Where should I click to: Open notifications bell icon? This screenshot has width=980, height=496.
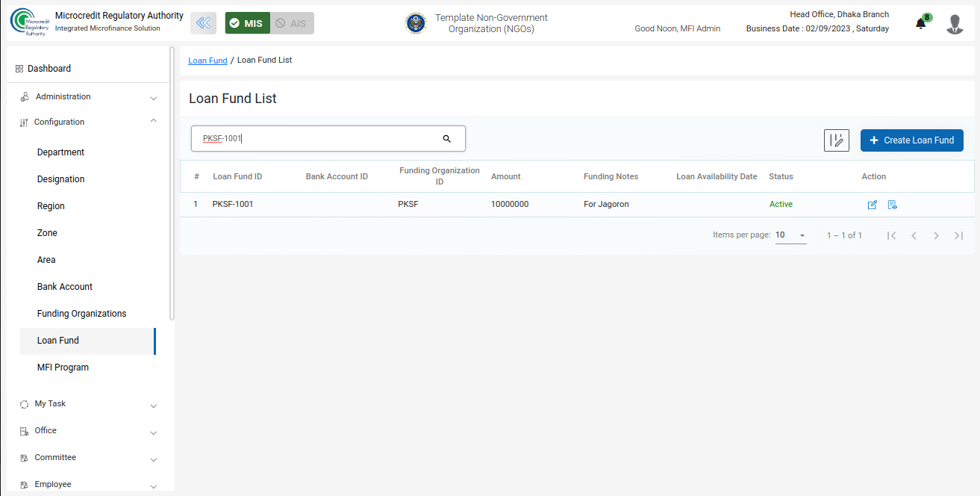920,24
